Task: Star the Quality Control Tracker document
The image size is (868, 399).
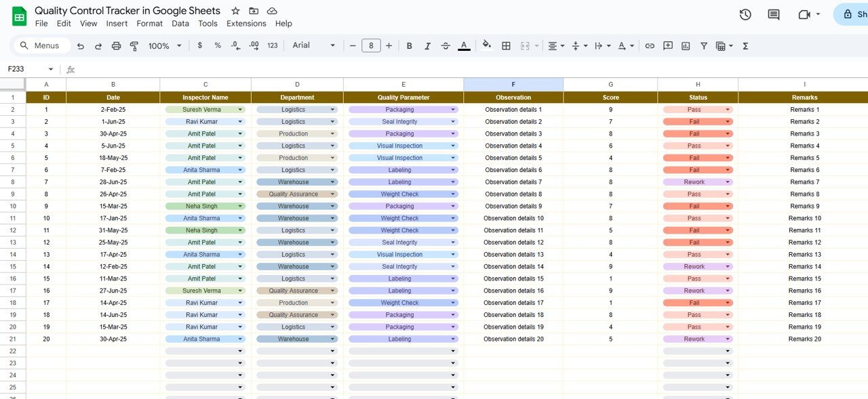Action: [x=235, y=11]
